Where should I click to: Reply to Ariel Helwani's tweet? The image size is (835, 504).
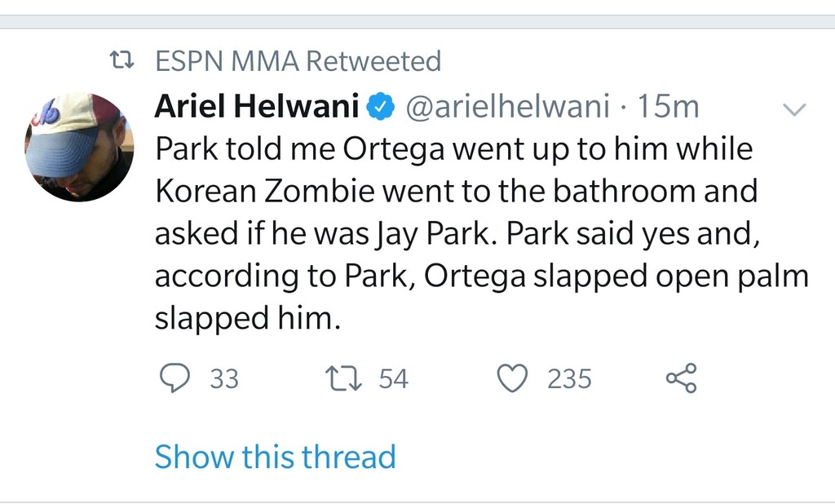[x=173, y=378]
